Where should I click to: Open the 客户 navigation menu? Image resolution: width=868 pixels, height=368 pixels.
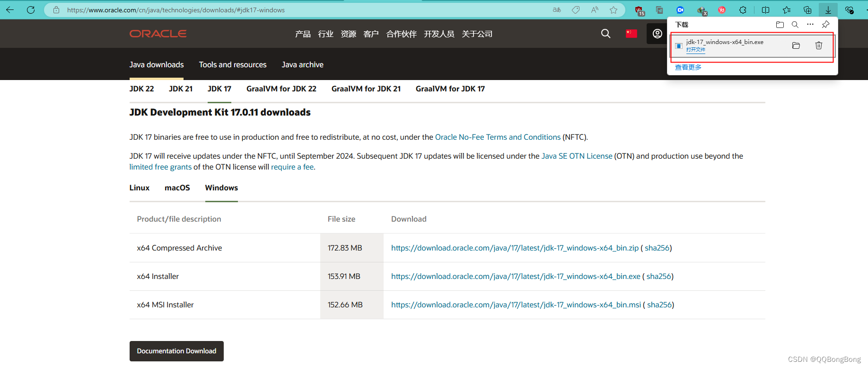pyautogui.click(x=371, y=34)
